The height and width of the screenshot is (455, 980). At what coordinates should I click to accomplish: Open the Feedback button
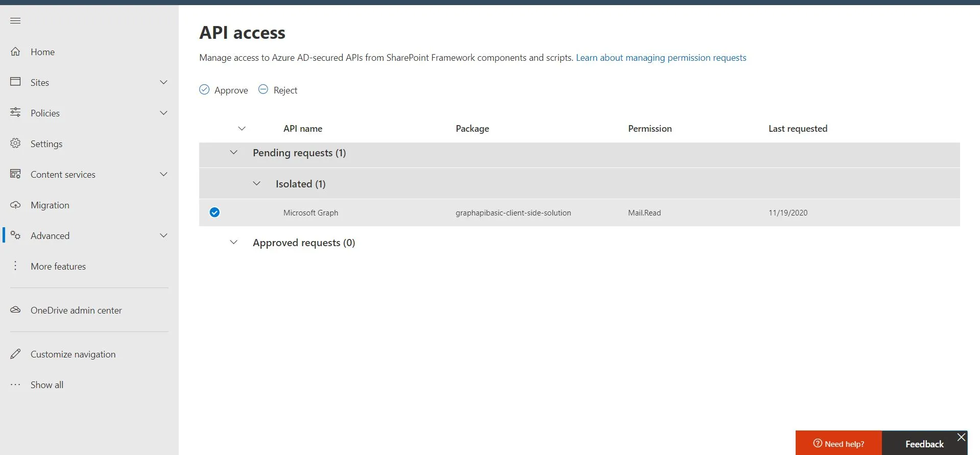(924, 444)
